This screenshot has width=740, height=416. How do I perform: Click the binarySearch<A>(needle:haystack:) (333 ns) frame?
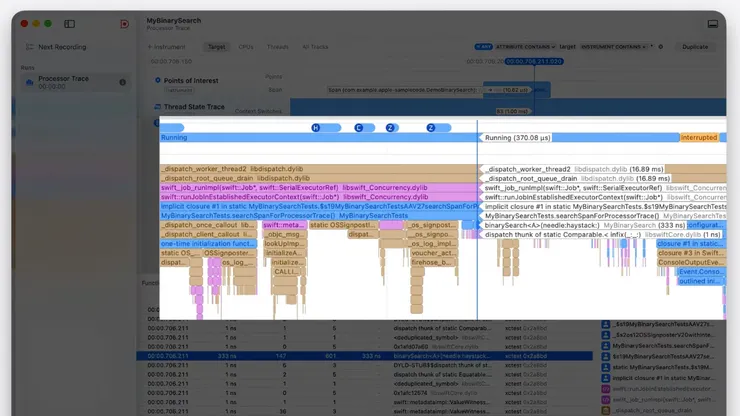pos(585,225)
